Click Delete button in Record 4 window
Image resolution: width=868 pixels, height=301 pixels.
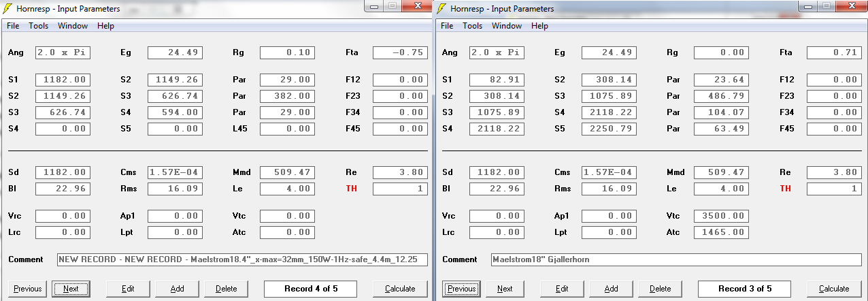coord(226,289)
